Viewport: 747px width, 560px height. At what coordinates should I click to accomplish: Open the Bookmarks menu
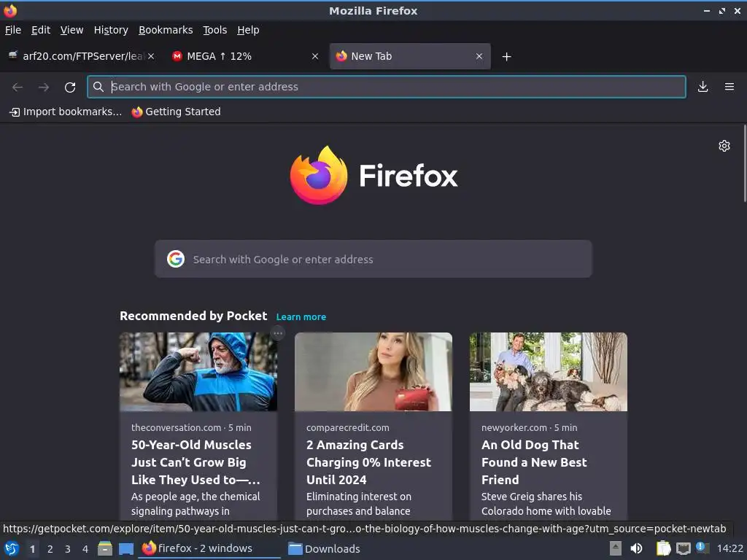click(166, 30)
